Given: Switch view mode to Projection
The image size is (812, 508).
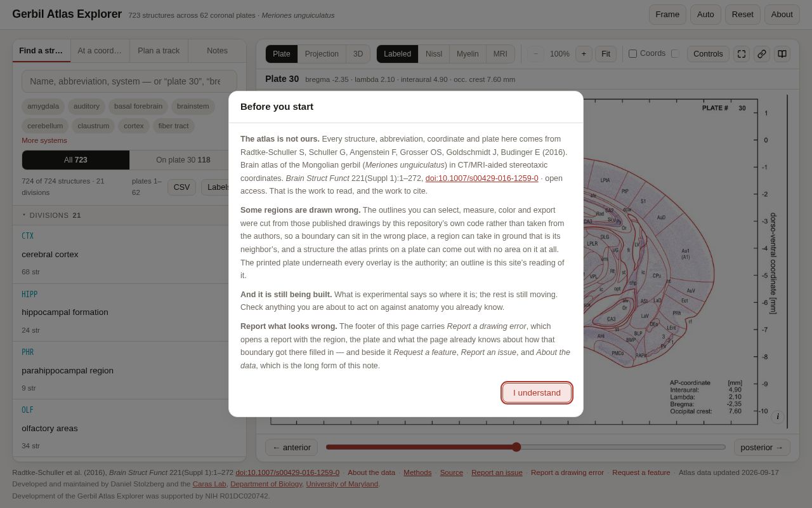Looking at the screenshot, I should pos(322,54).
